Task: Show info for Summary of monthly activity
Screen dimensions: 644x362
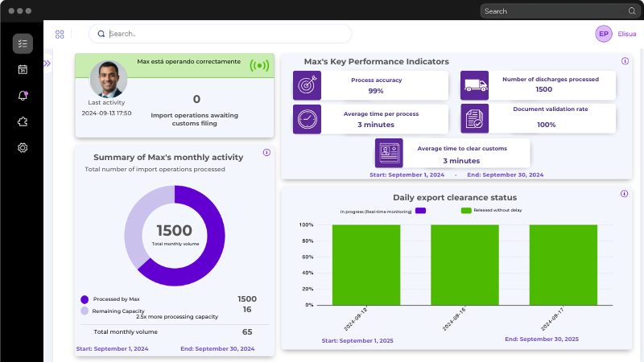Action: click(266, 152)
